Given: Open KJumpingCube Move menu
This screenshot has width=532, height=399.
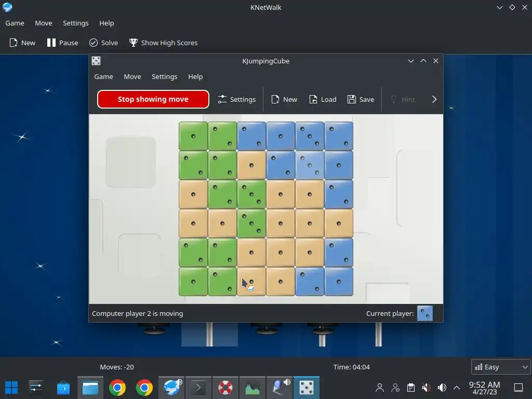Looking at the screenshot, I should tap(132, 77).
